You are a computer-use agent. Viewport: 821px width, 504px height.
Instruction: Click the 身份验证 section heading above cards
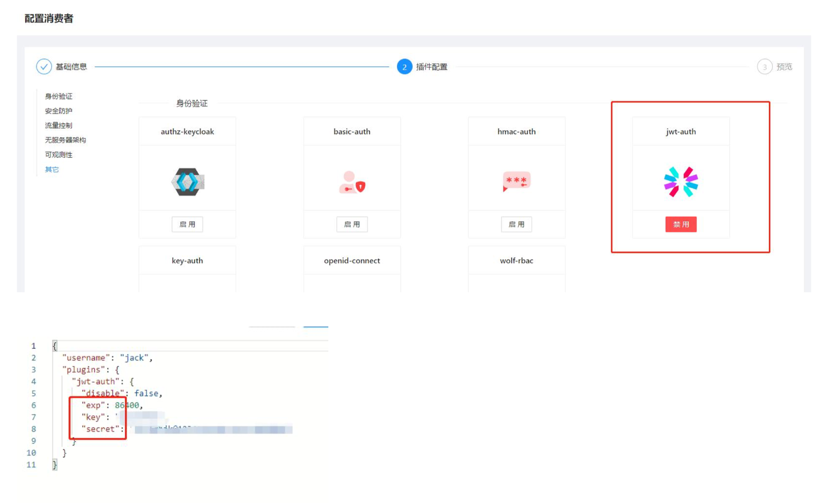coord(192,103)
